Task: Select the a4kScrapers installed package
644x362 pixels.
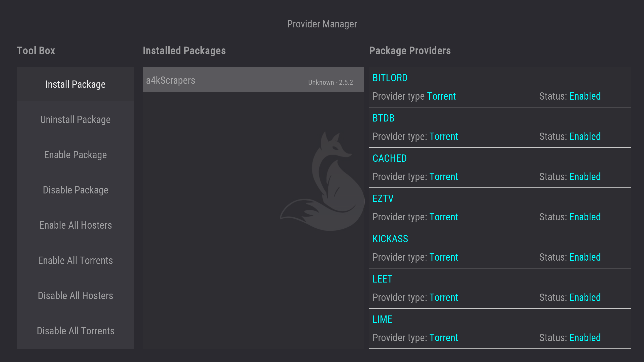Action: coord(253,80)
